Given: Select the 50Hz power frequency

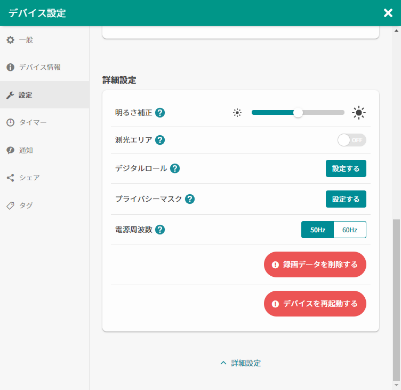Looking at the screenshot, I should pyautogui.click(x=317, y=230).
